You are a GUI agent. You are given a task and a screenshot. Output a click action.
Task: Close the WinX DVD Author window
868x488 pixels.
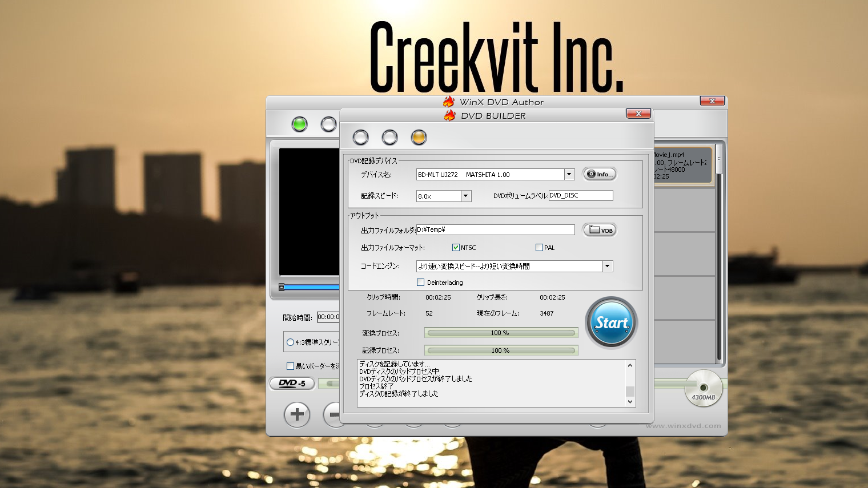712,101
